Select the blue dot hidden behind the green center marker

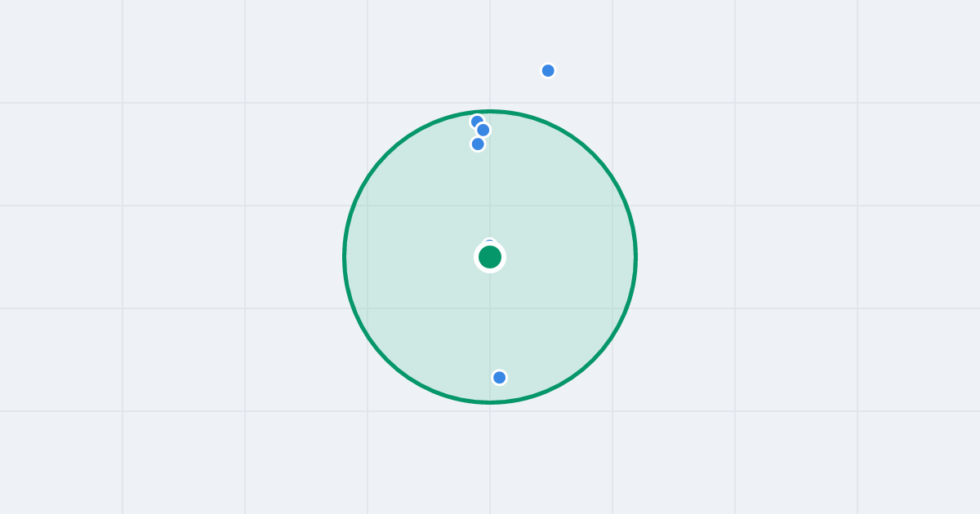489,243
